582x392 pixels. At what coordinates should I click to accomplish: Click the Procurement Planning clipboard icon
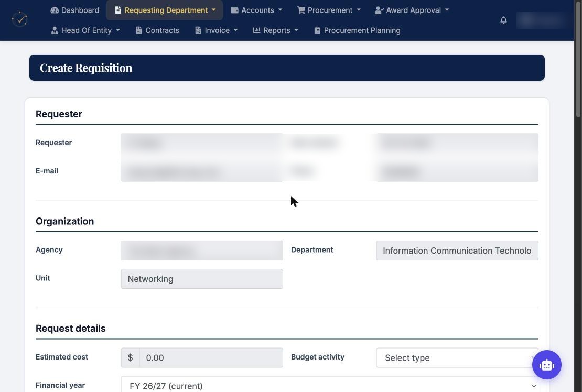coord(317,30)
